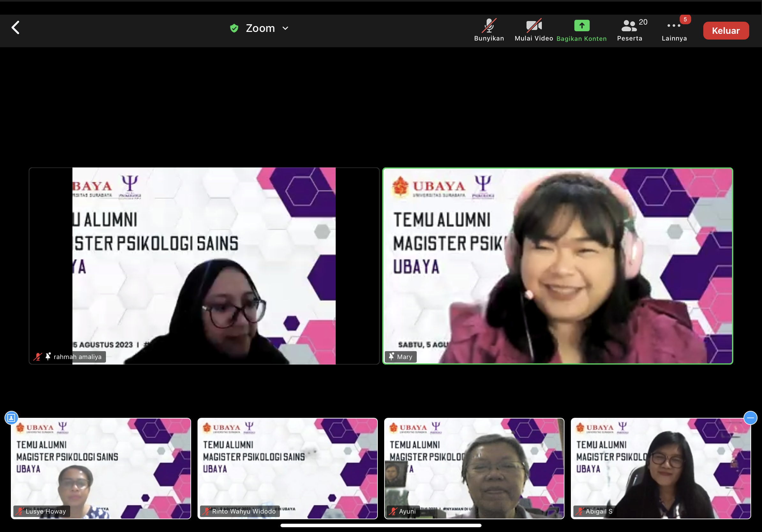View the red 5 notification badge
762x532 pixels.
coord(685,19)
